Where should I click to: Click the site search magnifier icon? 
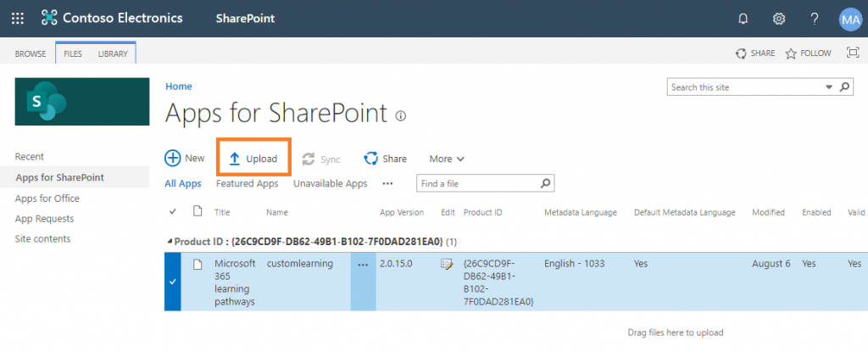[844, 87]
